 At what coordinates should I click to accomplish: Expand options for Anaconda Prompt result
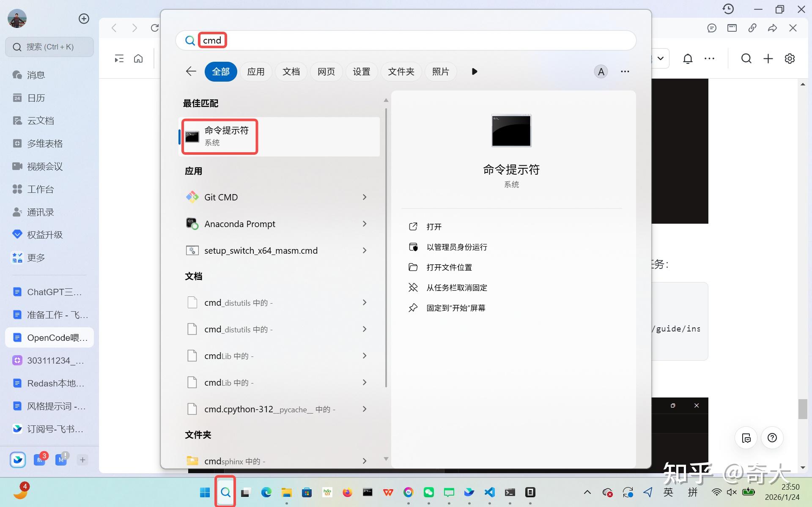pos(364,224)
